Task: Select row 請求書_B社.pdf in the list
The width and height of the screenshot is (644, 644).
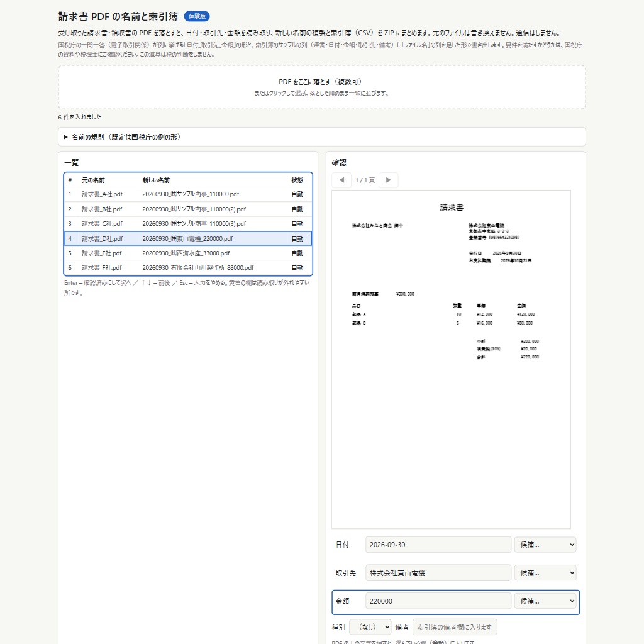Action: (x=188, y=209)
